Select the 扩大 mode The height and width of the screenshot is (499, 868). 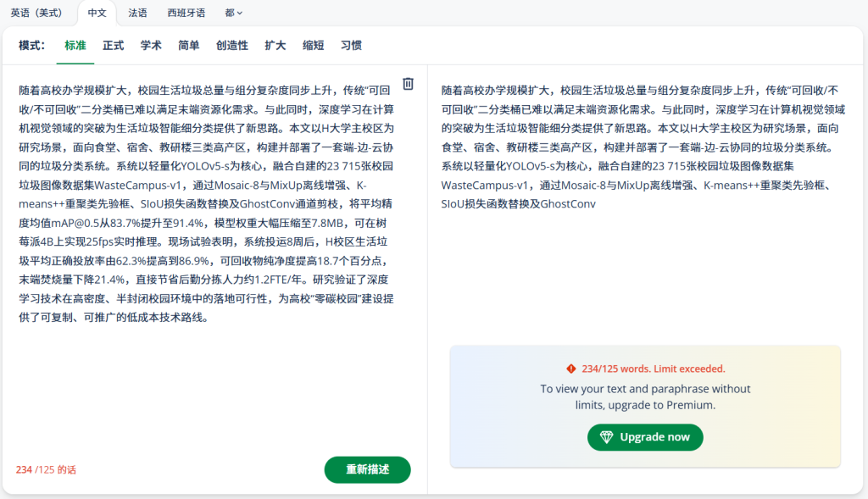[275, 45]
